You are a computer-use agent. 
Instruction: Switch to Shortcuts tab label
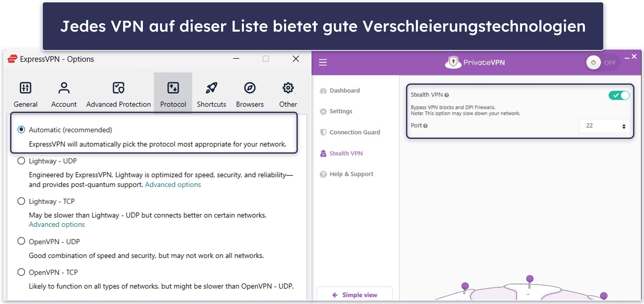tap(211, 104)
